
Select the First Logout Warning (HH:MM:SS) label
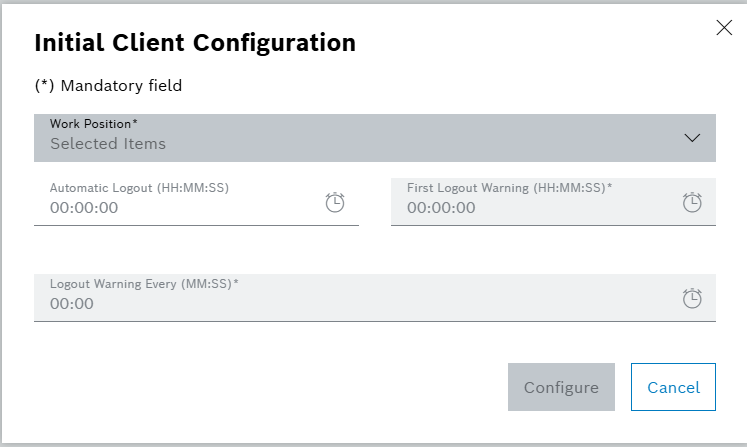[509, 187]
